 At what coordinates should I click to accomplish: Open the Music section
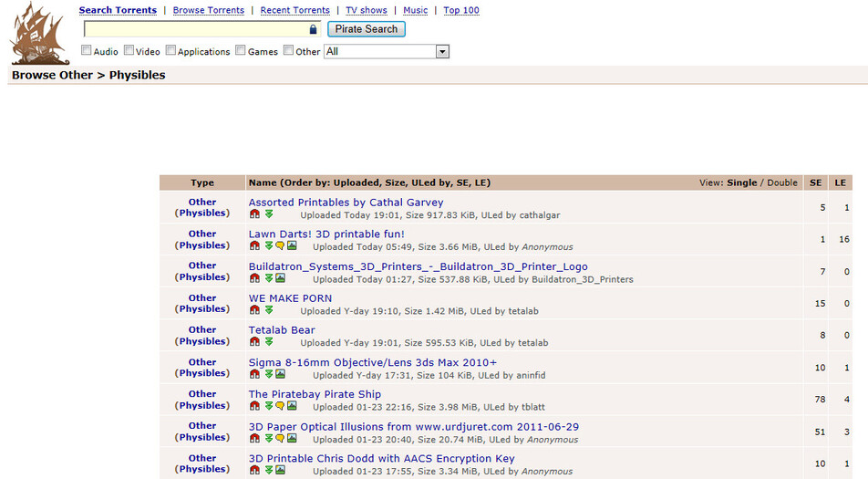415,10
